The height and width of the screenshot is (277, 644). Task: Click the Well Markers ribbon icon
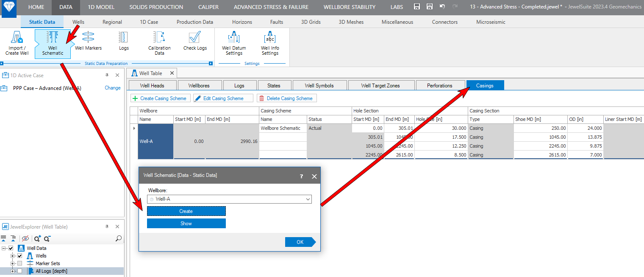tap(88, 42)
